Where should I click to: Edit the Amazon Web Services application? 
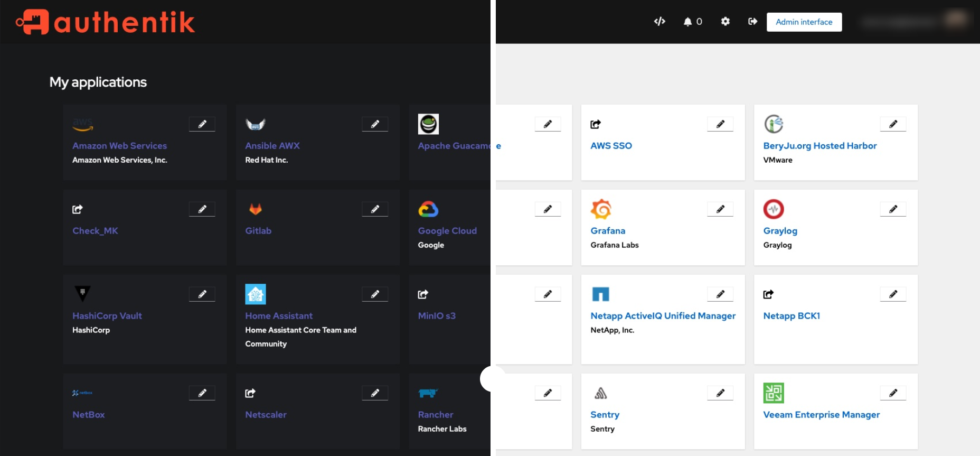(202, 124)
